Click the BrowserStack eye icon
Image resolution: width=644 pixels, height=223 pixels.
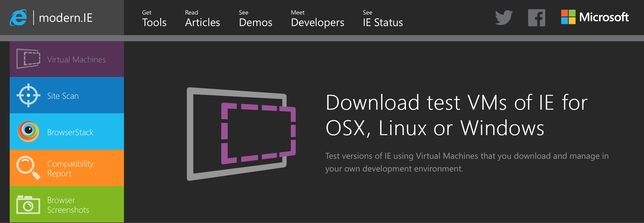pyautogui.click(x=28, y=131)
